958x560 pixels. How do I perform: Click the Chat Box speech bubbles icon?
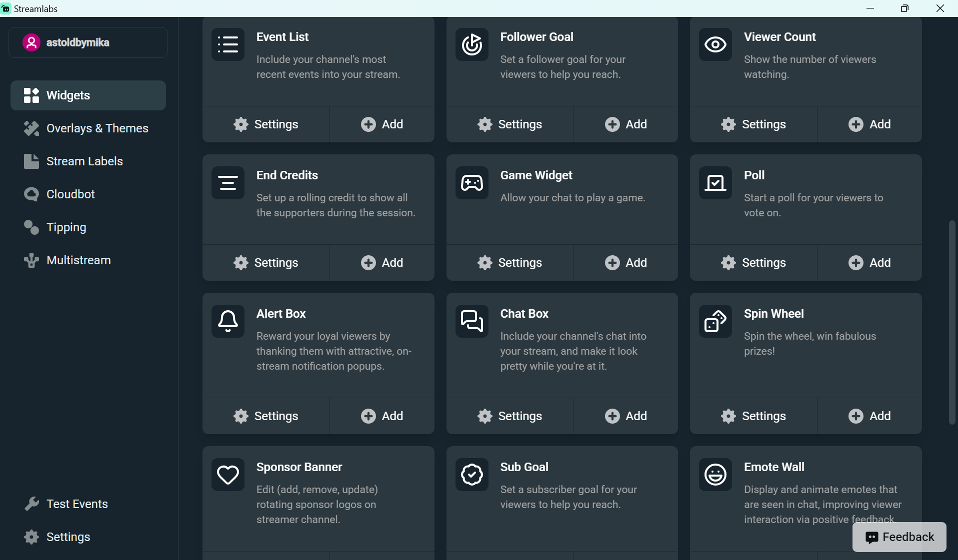coord(471,321)
